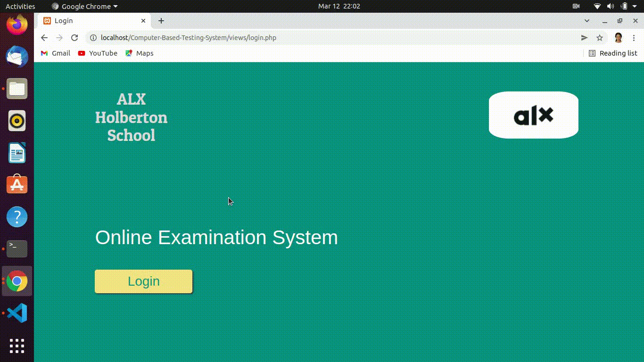The image size is (644, 362).
Task: Click Online Examination System heading
Action: 216,237
